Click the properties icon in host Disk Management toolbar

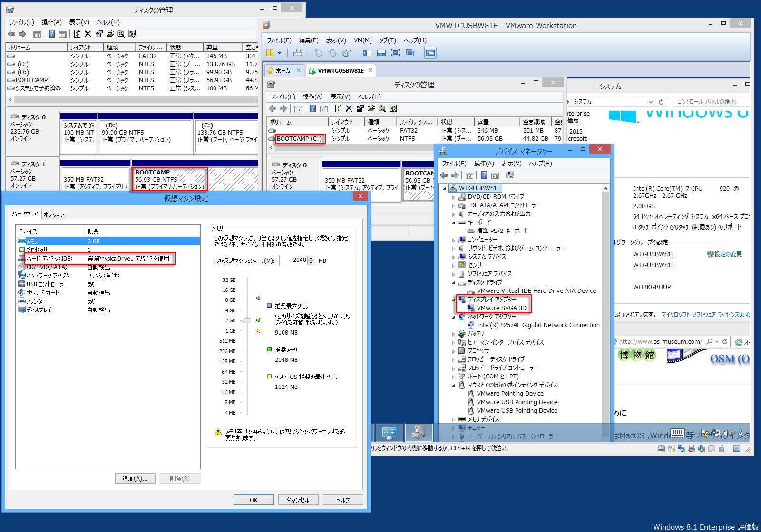[x=99, y=34]
